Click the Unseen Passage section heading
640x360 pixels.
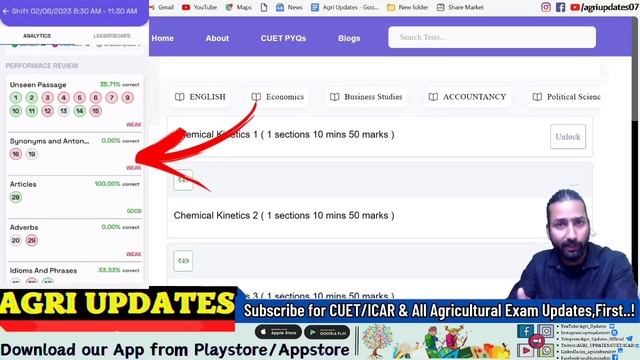(x=38, y=85)
